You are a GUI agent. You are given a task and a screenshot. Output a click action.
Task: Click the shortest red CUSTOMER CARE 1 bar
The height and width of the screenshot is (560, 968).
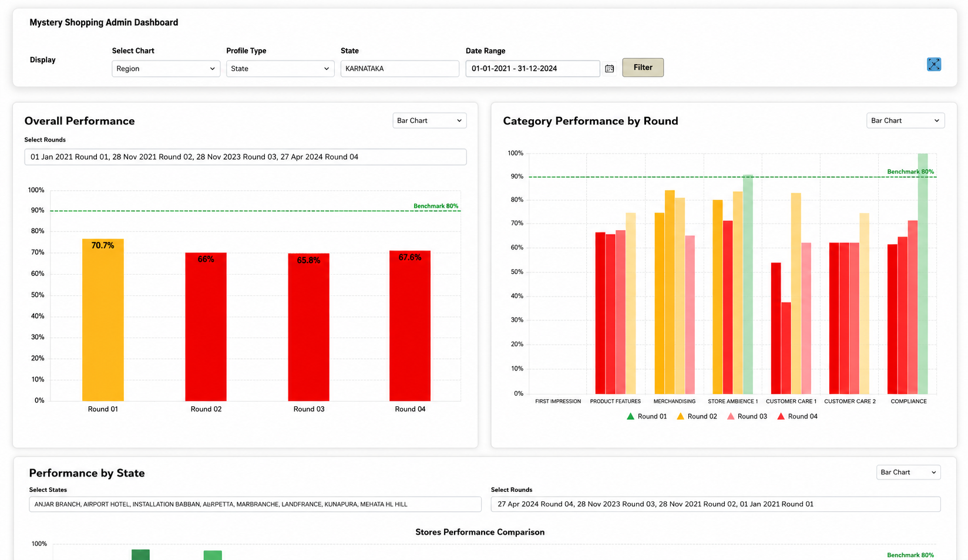pyautogui.click(x=786, y=348)
